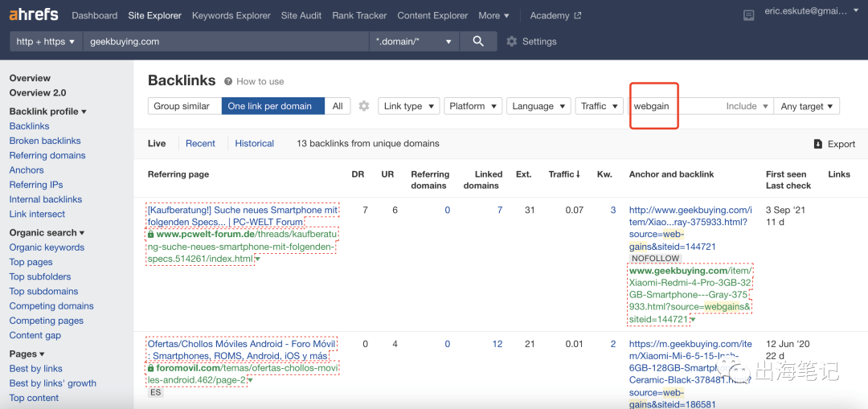Image resolution: width=868 pixels, height=409 pixels.
Task: Select One link per domain mode
Action: coord(273,106)
